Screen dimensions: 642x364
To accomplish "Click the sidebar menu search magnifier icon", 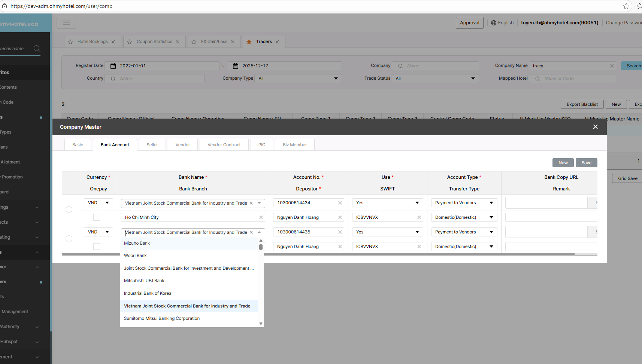I will (37, 49).
